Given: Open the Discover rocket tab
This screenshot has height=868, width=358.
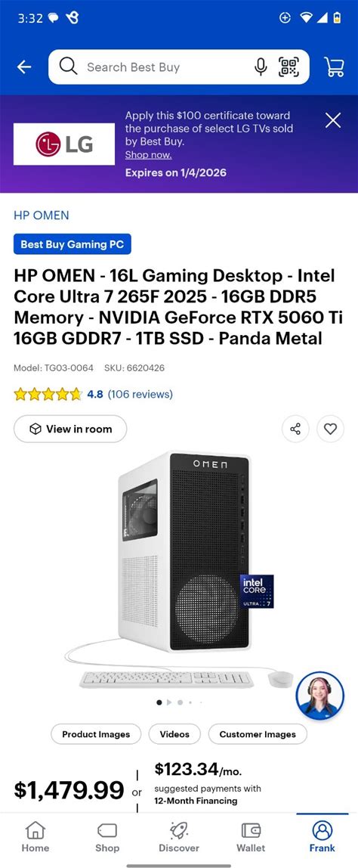Looking at the screenshot, I should [179, 836].
